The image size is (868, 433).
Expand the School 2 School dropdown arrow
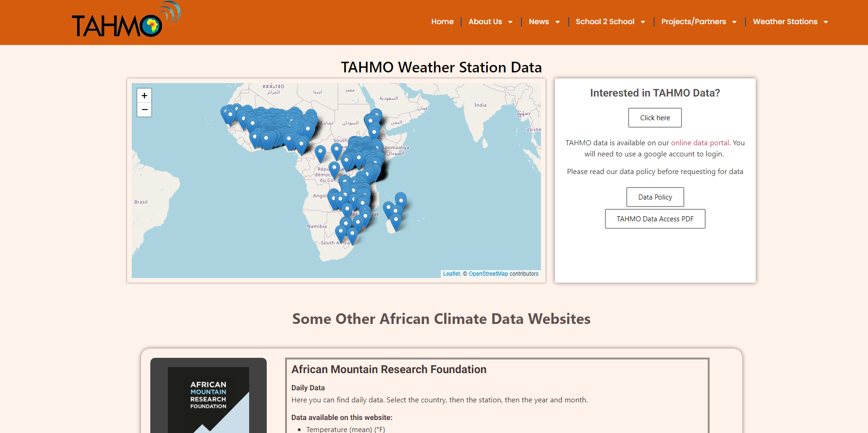click(x=643, y=22)
